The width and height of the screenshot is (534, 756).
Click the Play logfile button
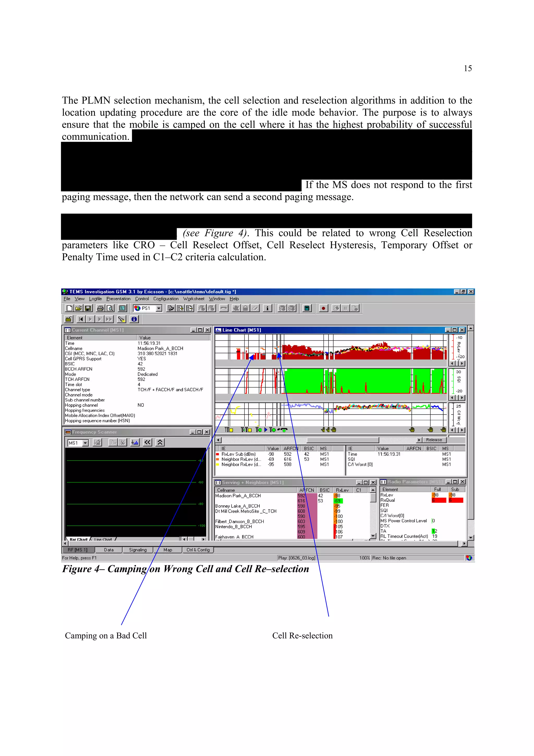pyautogui.click(x=90, y=319)
